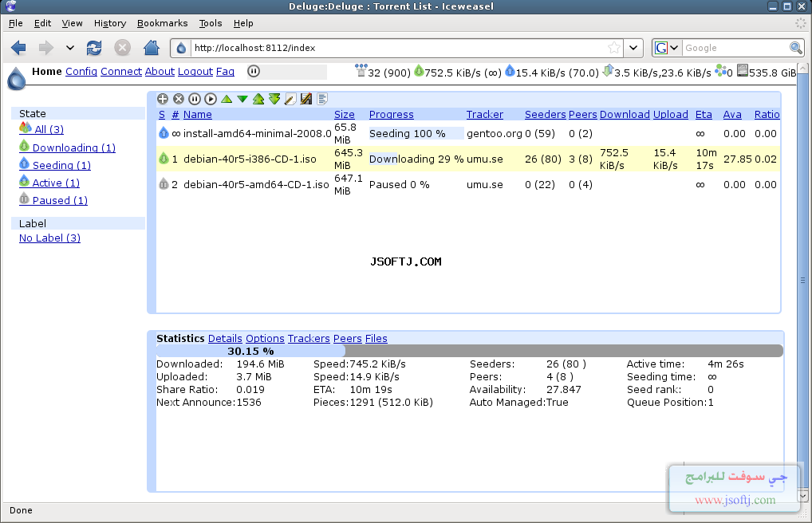812x523 pixels.
Task: Switch to the Options tab
Action: [265, 338]
